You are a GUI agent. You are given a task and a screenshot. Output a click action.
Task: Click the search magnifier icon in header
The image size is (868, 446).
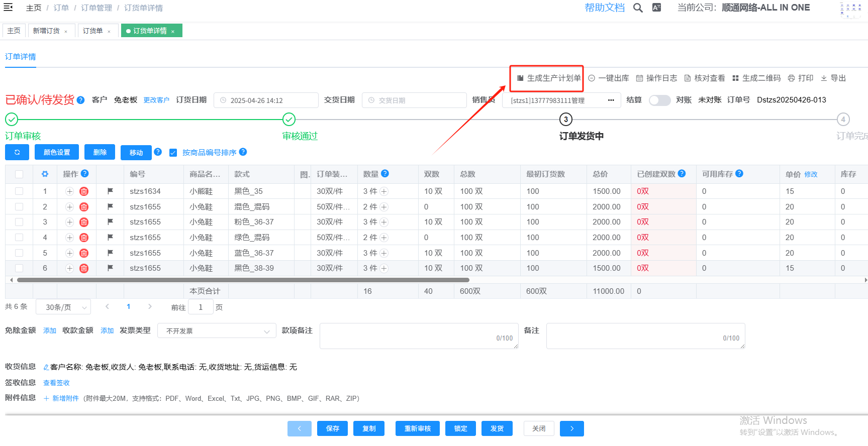click(x=638, y=8)
